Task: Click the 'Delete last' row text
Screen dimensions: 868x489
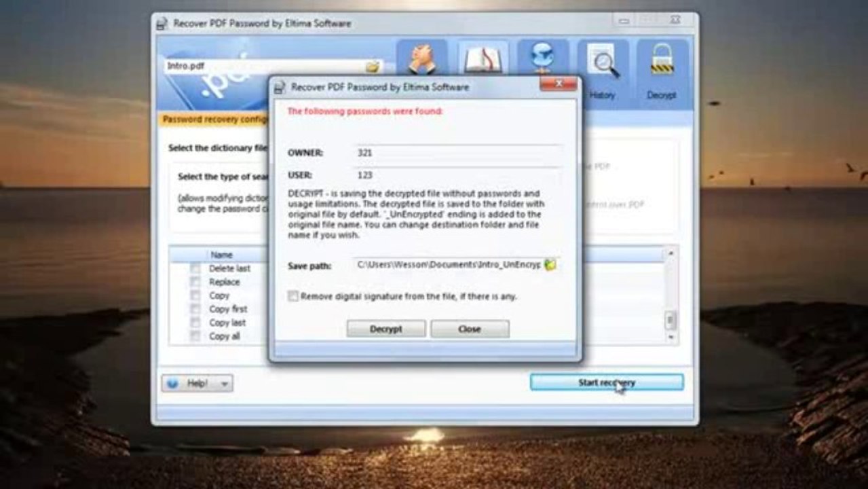Action: point(230,268)
